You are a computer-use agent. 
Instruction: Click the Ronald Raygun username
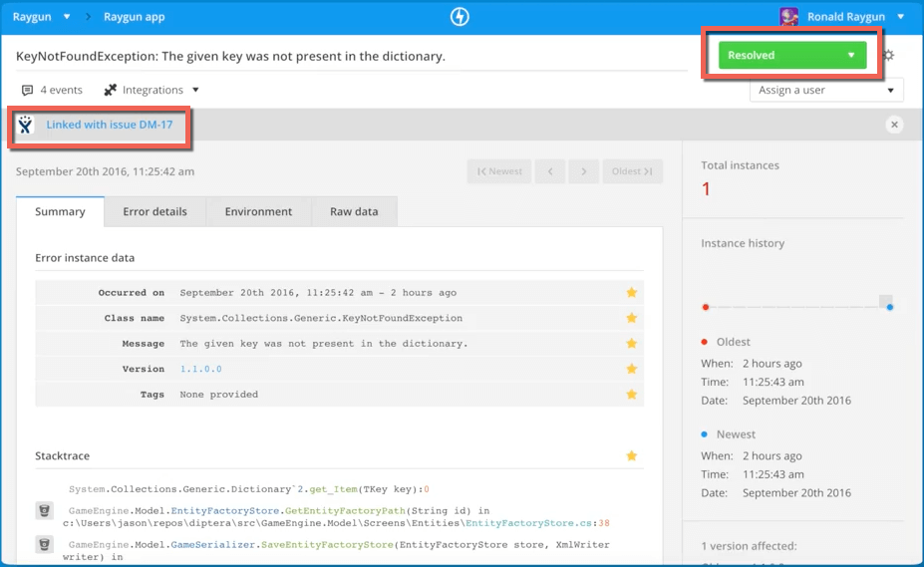click(x=845, y=17)
